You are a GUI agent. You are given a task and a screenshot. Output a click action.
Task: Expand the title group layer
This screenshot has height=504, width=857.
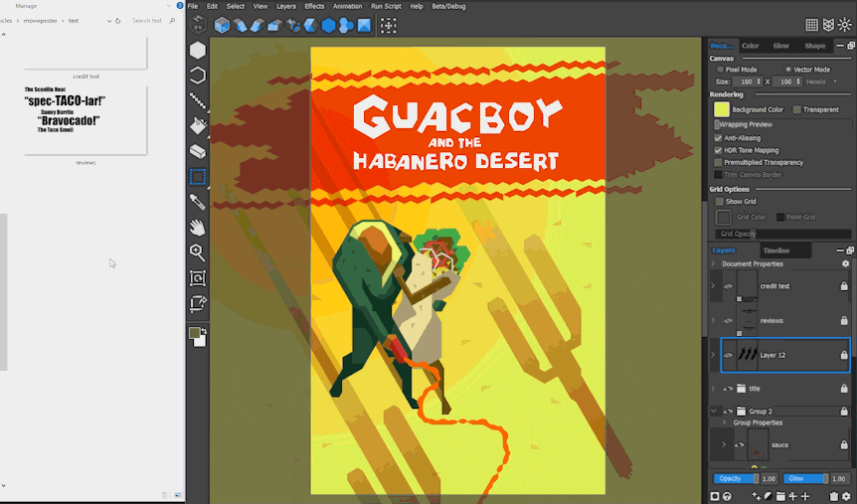(x=713, y=389)
